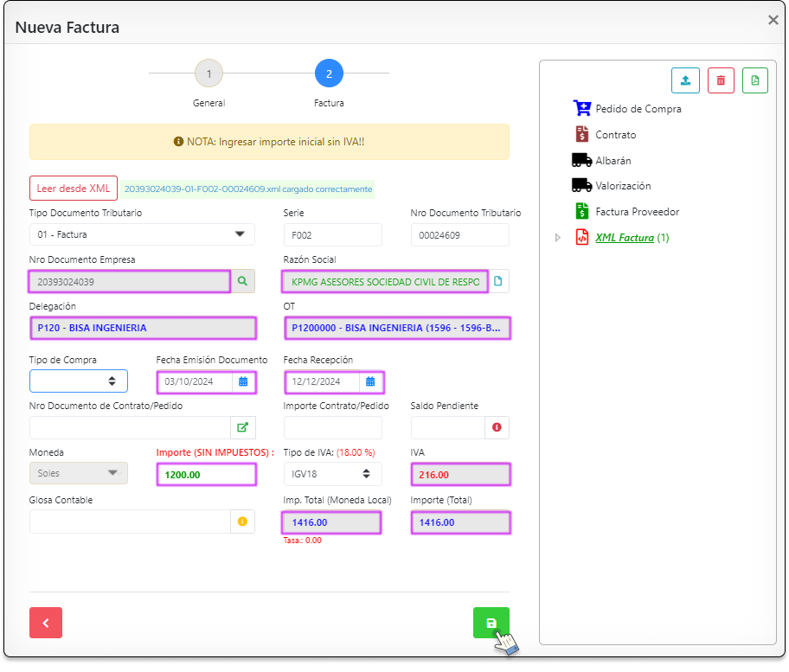Click the green save button
This screenshot has height=672, width=789.
tap(491, 623)
